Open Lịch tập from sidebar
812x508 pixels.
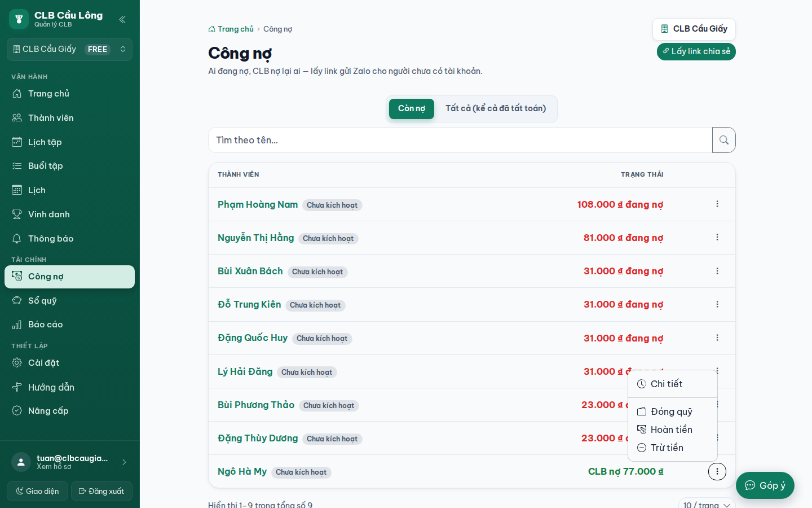tap(69, 142)
